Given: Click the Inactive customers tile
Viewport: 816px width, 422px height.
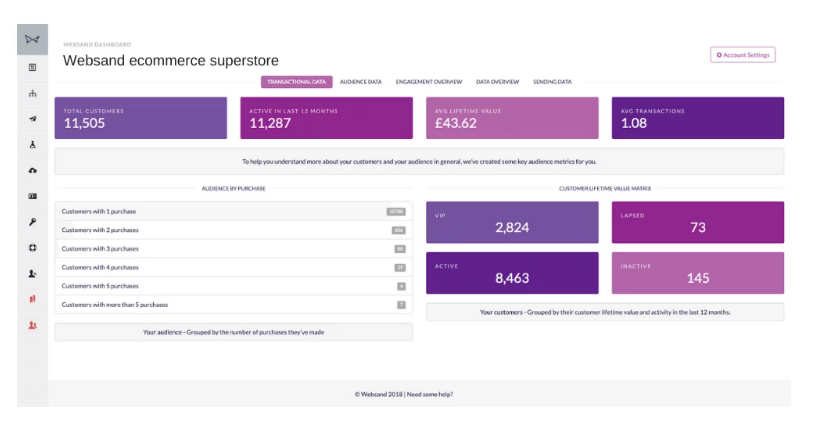Looking at the screenshot, I should pos(697,273).
